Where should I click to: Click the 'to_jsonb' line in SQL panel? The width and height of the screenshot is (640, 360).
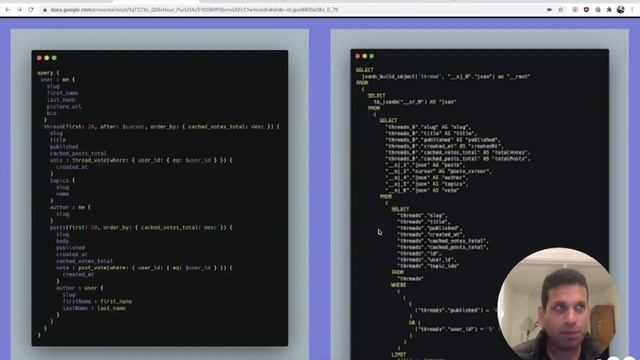pos(415,102)
